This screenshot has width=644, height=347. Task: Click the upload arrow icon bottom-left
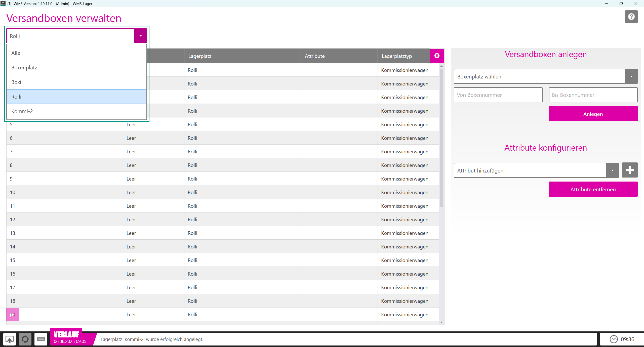point(10,339)
